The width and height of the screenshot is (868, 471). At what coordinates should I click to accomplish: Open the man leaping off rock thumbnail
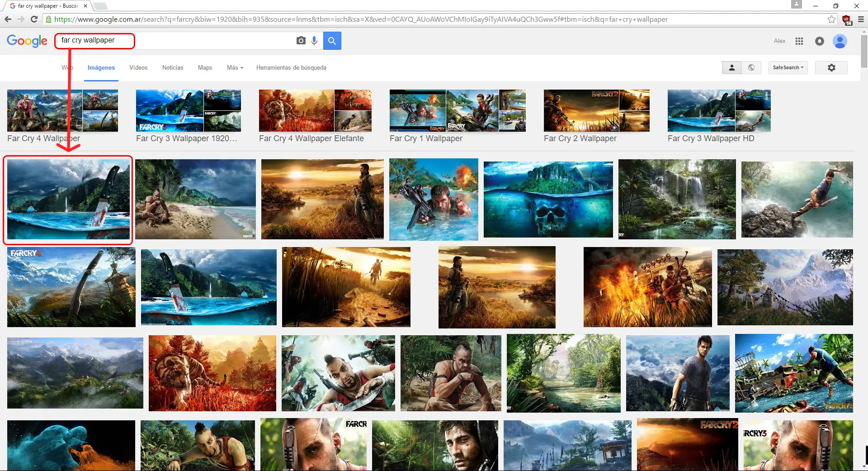click(797, 200)
